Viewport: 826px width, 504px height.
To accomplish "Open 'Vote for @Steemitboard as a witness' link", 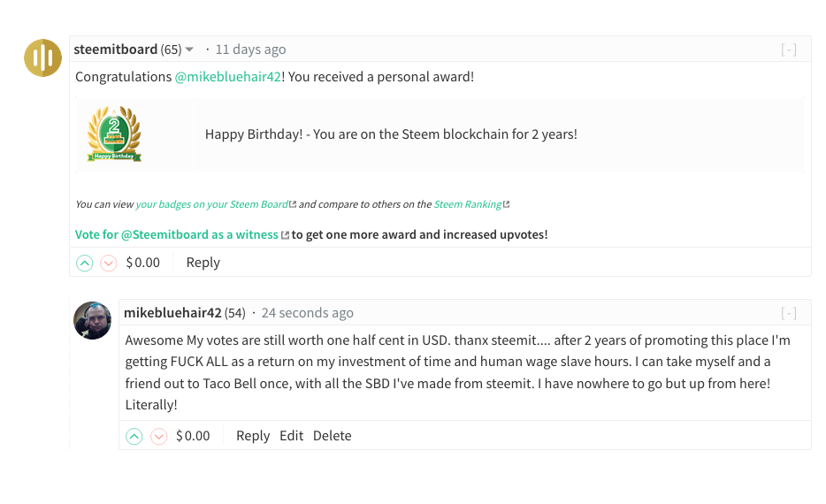I will tap(176, 234).
